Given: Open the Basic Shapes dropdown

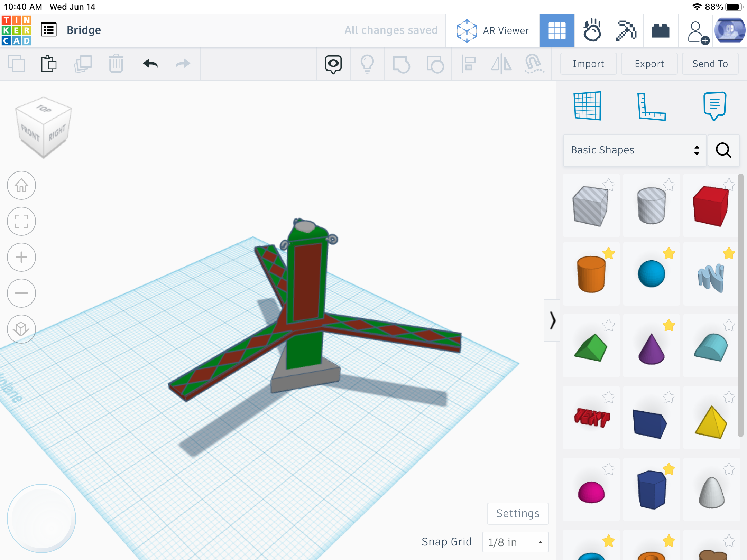Looking at the screenshot, I should [x=634, y=150].
